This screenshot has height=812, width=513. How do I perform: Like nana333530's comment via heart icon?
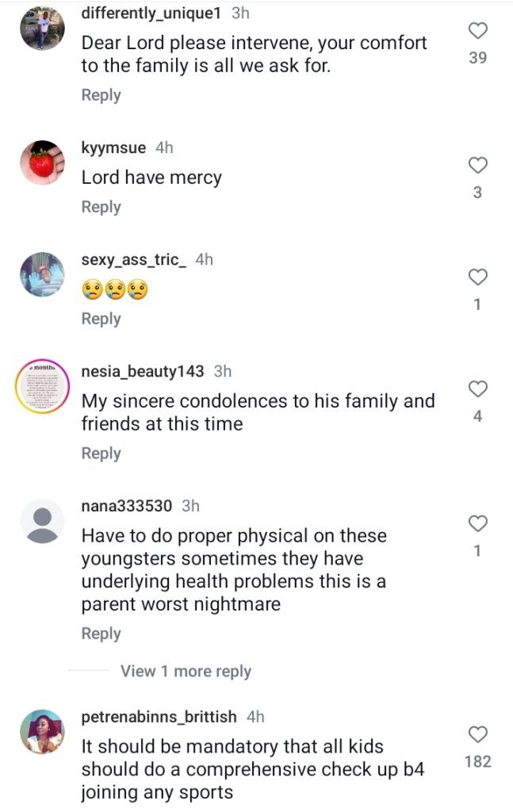(x=478, y=524)
